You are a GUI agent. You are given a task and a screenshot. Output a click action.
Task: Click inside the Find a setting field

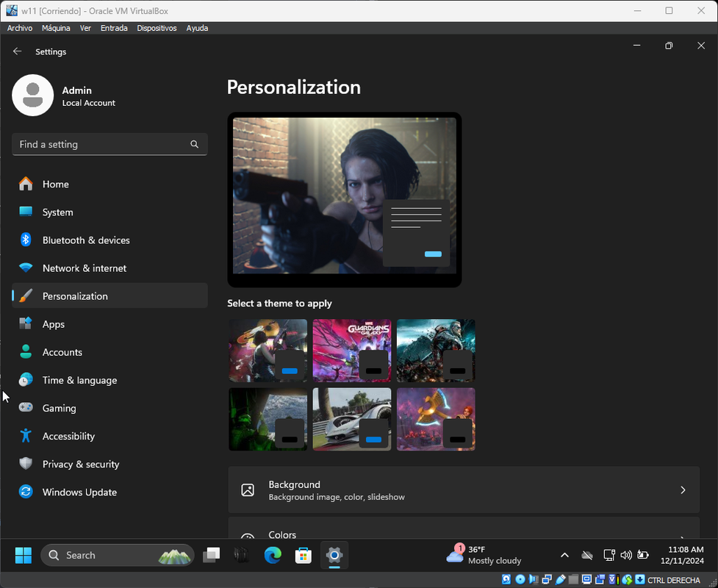(x=110, y=144)
